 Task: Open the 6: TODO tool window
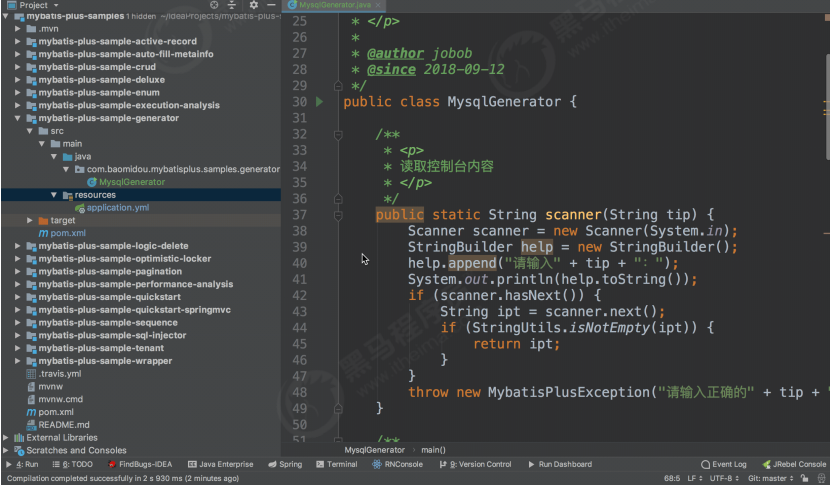(x=73, y=464)
